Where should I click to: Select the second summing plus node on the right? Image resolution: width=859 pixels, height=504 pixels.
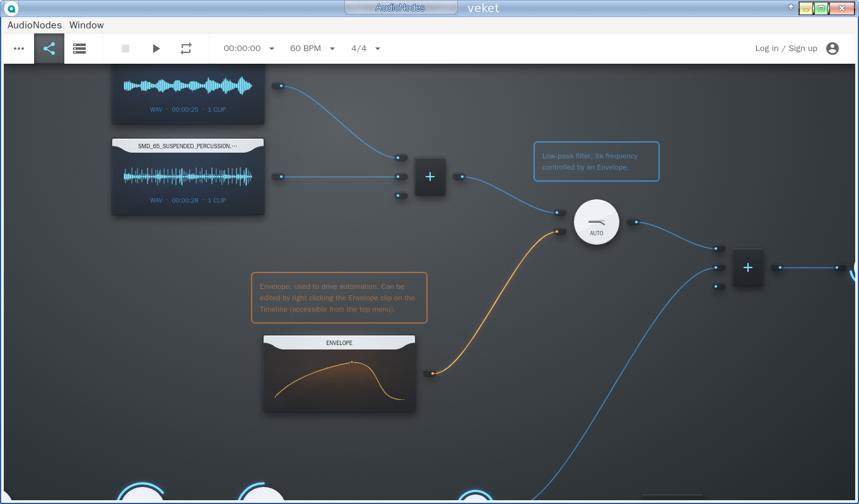click(748, 267)
